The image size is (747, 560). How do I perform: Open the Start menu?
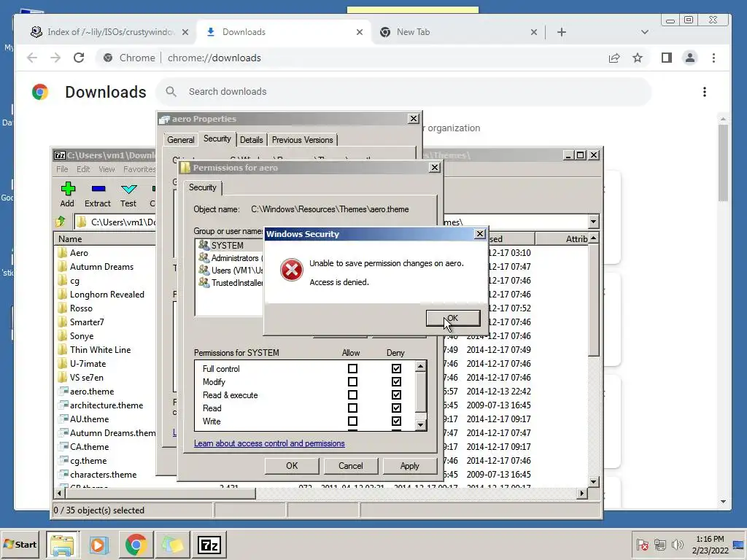pos(20,544)
